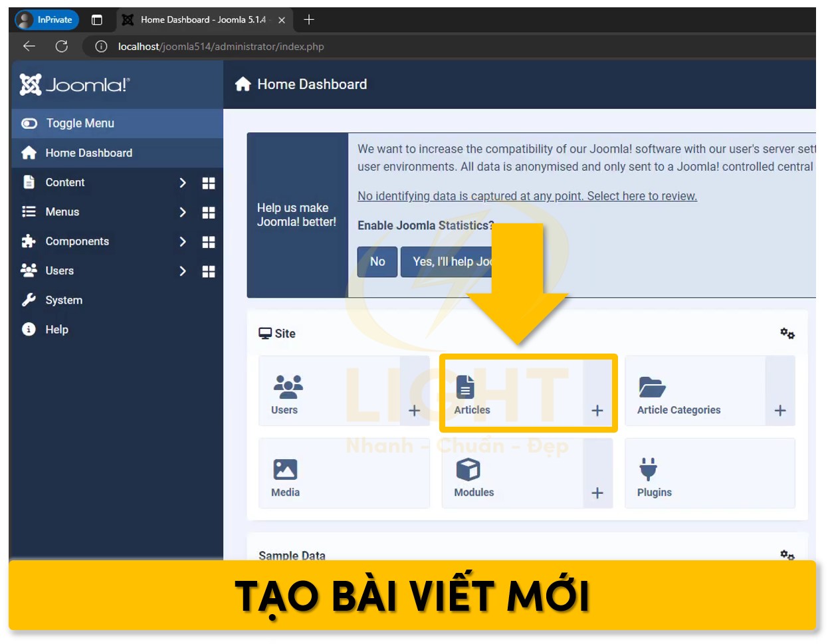Open the Components dashboard grid icon
This screenshot has width=828, height=644.
point(209,242)
